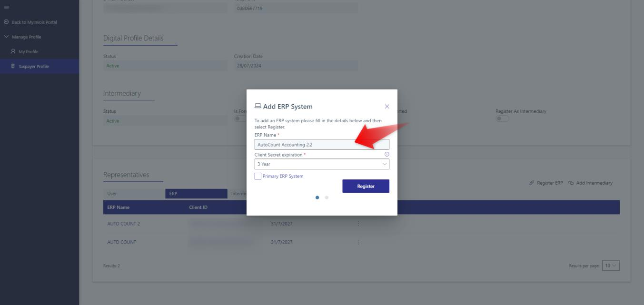Open the options menu for AUTO COUNT 2

coord(358,224)
